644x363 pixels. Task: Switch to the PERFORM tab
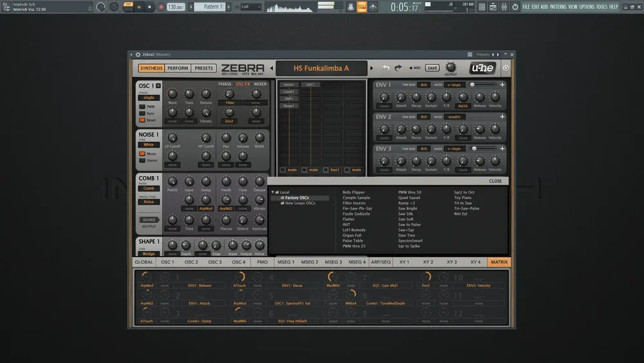tap(178, 68)
